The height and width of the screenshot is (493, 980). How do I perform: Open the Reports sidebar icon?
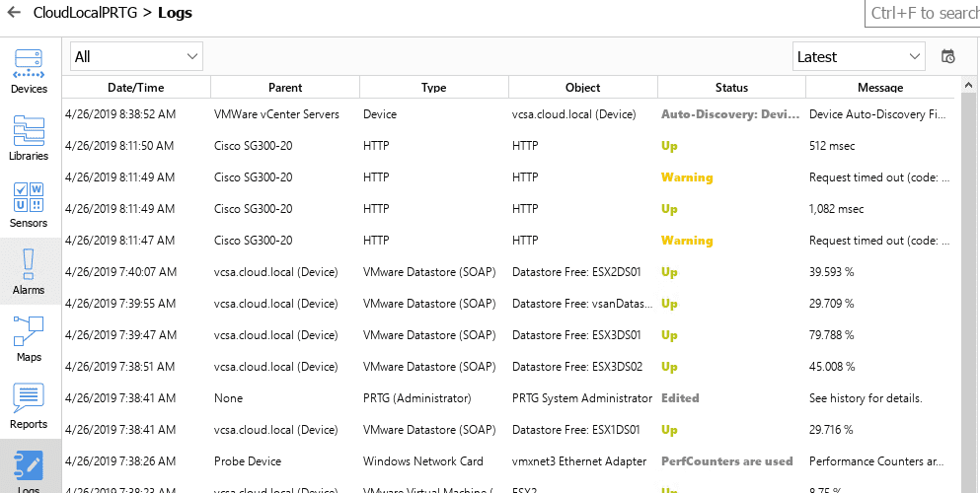click(x=29, y=404)
